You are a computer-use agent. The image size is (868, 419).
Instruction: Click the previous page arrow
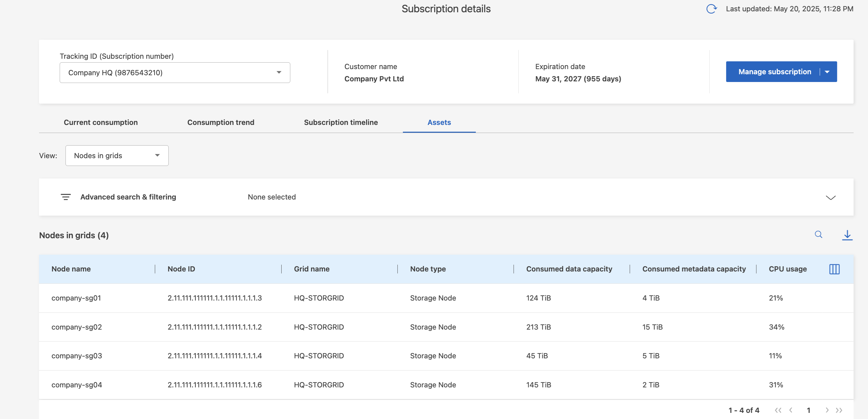[x=791, y=410]
